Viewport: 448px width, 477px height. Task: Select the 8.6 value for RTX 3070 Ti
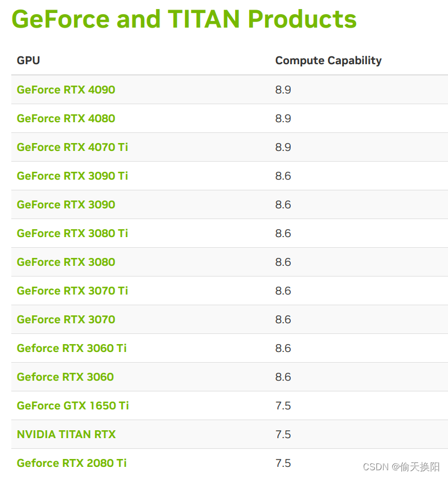coord(283,291)
